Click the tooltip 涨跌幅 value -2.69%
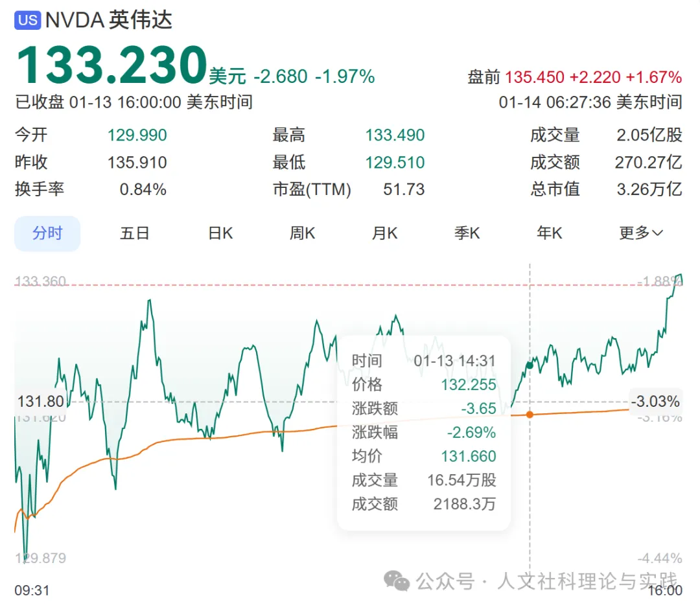Viewport: 700px width, 609px height. 471,432
